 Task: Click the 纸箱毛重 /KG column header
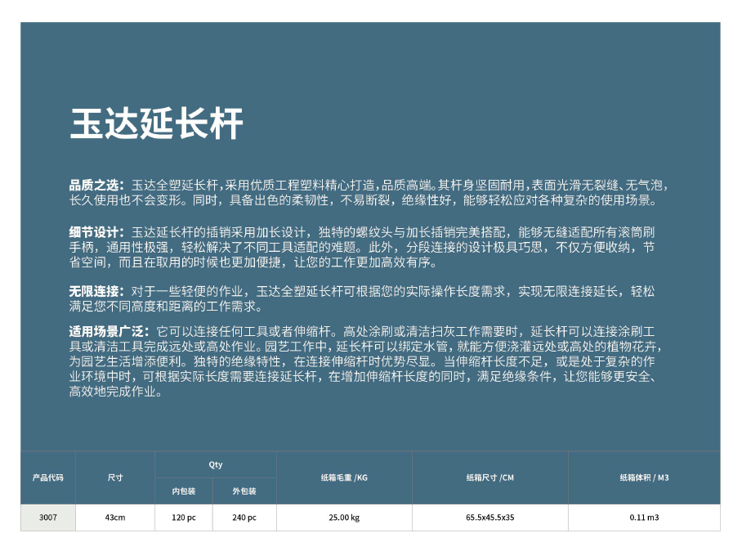[x=344, y=477]
